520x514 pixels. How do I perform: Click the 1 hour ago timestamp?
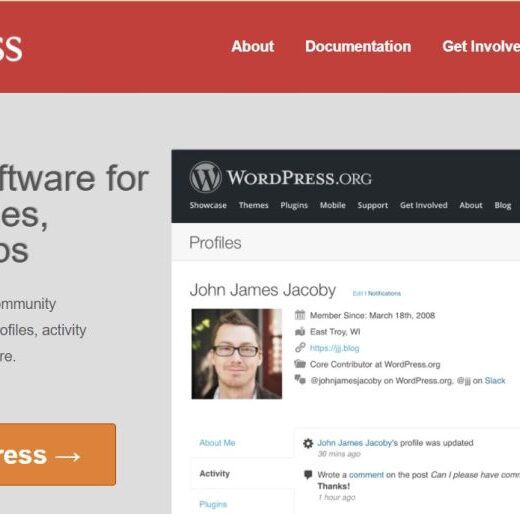[x=336, y=497]
